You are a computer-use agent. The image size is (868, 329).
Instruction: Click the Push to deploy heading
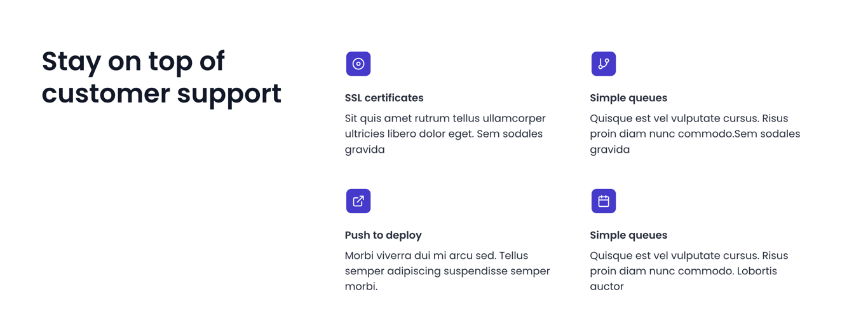pyautogui.click(x=383, y=235)
